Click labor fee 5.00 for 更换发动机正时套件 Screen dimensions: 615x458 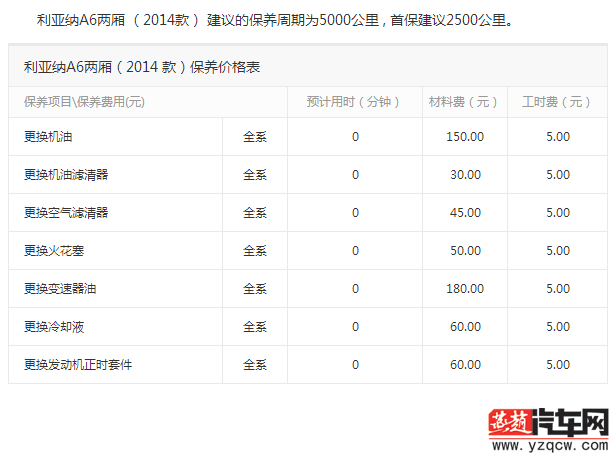[558, 365]
